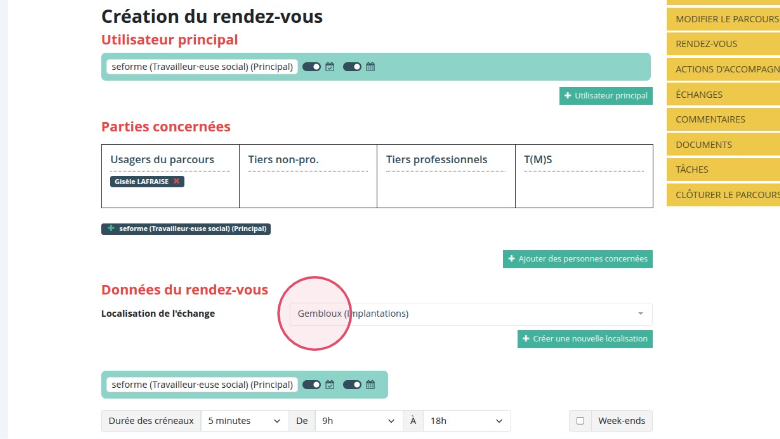Toggle second switch in Utilisateur principal bar
780x439 pixels.
(352, 67)
